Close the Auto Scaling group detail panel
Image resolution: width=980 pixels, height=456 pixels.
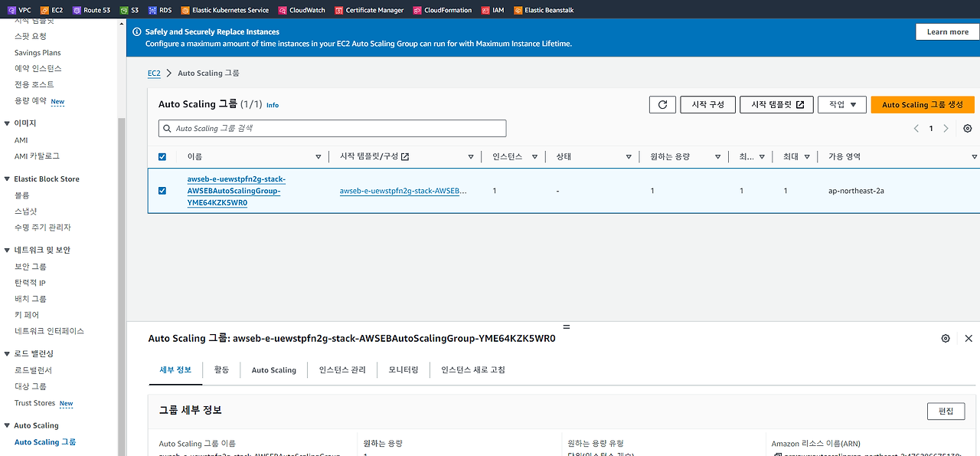pos(969,338)
